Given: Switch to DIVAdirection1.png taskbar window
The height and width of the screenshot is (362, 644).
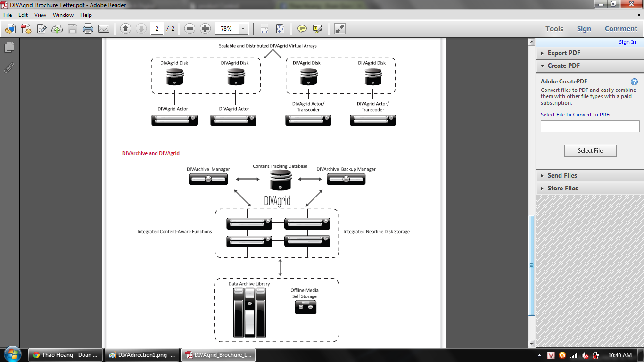Looking at the screenshot, I should click(141, 355).
